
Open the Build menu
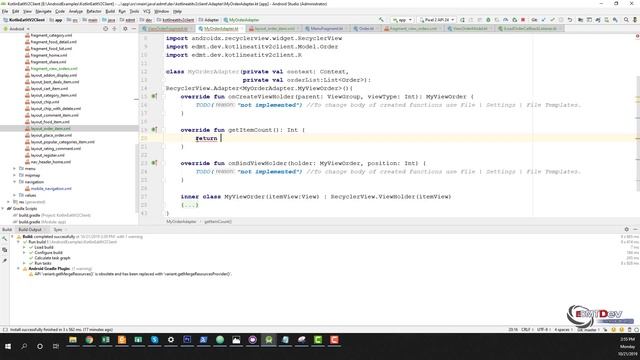110,11
